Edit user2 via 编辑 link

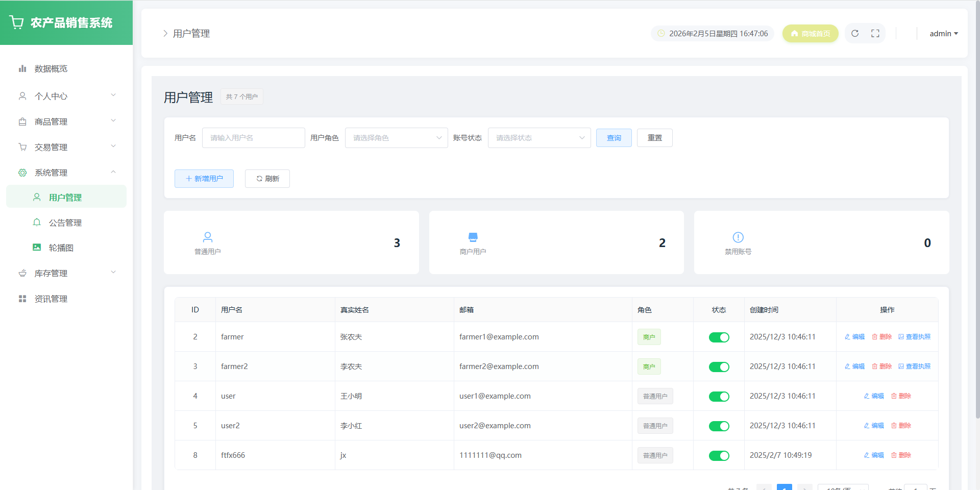point(874,426)
